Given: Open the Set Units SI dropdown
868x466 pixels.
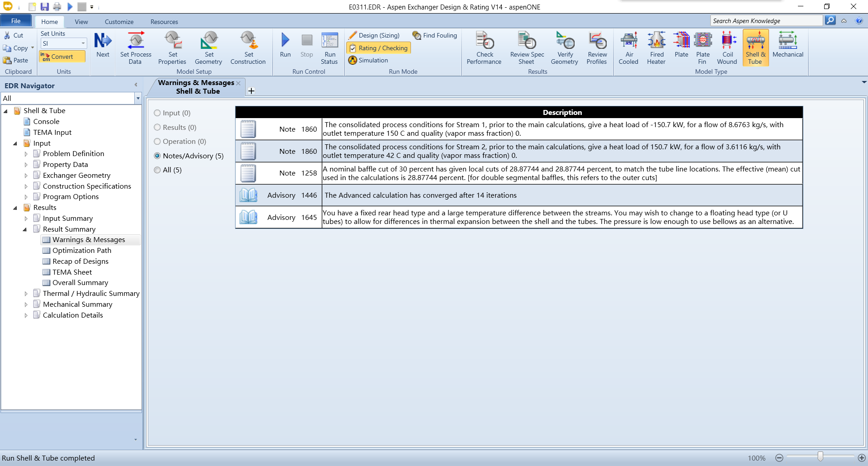Looking at the screenshot, I should point(83,43).
